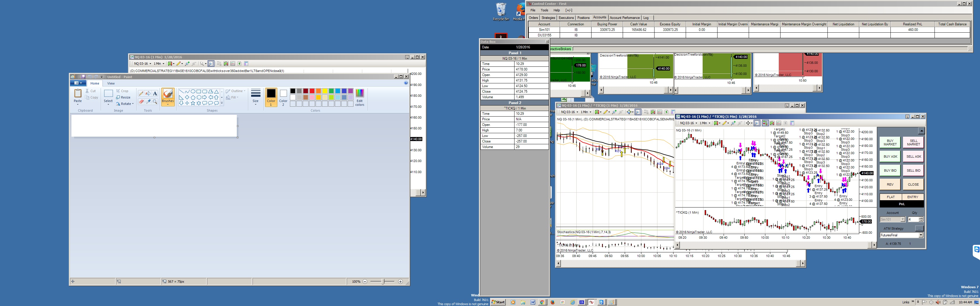980x306 pixels.
Task: Pick the Oval shape in Shapes gallery
Action: tap(193, 92)
